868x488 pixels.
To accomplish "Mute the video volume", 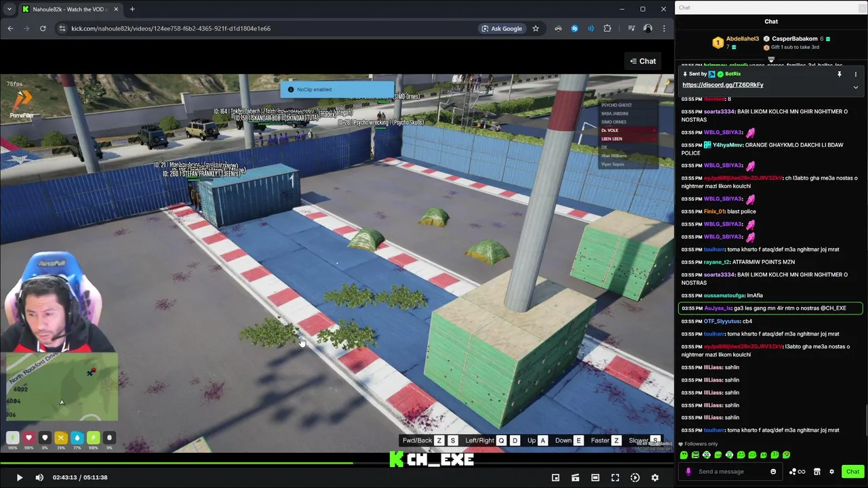I will [39, 477].
